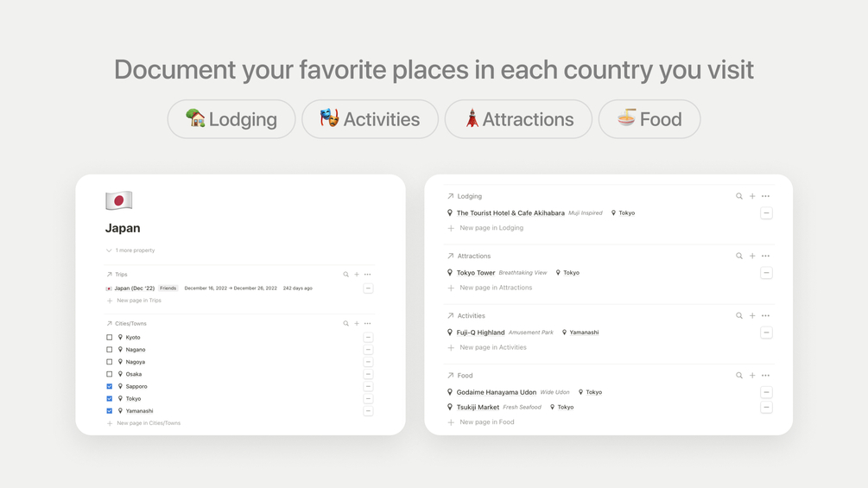The height and width of the screenshot is (488, 868).
Task: Click 'New page in Lodging'
Action: coord(491,228)
